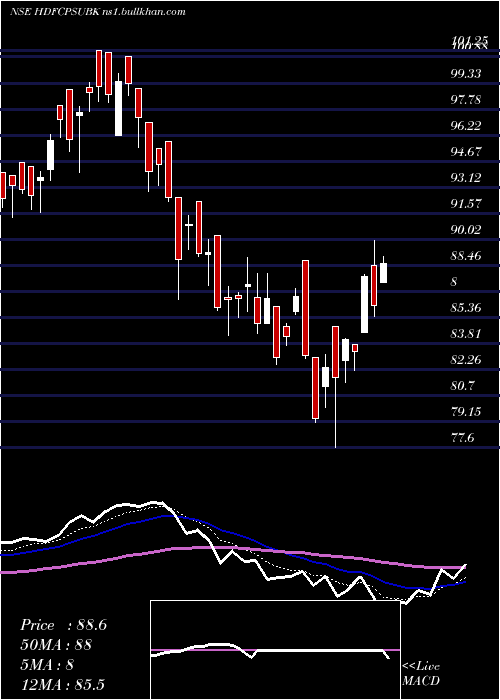
Task: Click the 85.36 price axis label
Action: (467, 308)
